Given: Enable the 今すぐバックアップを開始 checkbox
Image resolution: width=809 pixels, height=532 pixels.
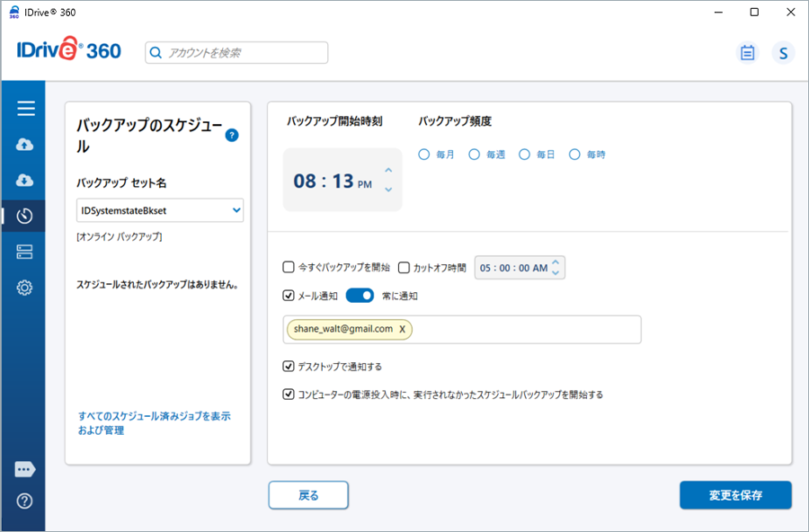Looking at the screenshot, I should click(289, 267).
